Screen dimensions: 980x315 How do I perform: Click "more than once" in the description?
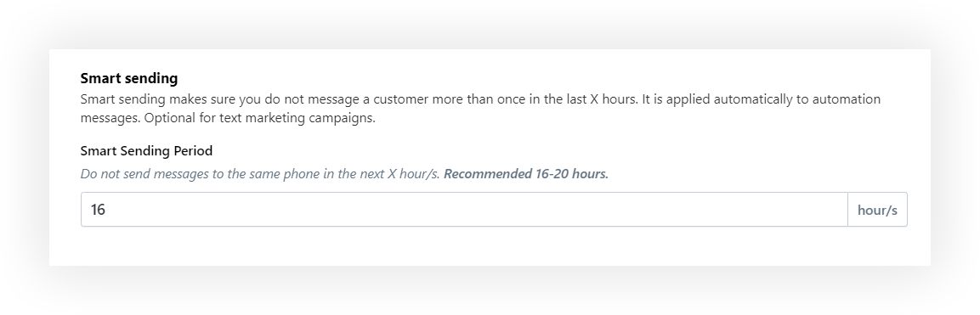click(x=479, y=99)
